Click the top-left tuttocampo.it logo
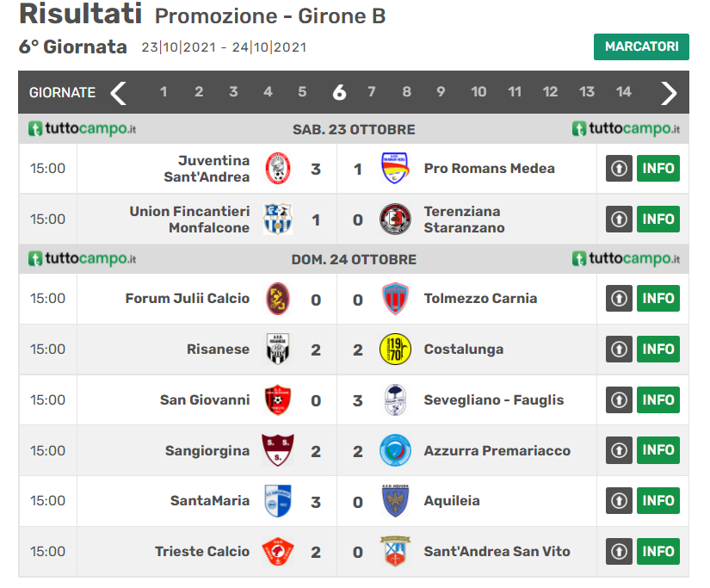Screen dimensions: 710x588 pyautogui.click(x=83, y=129)
